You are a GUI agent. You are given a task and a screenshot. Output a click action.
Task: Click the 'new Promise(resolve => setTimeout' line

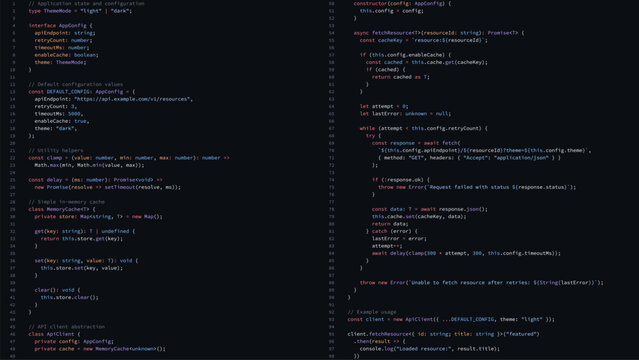click(108, 187)
